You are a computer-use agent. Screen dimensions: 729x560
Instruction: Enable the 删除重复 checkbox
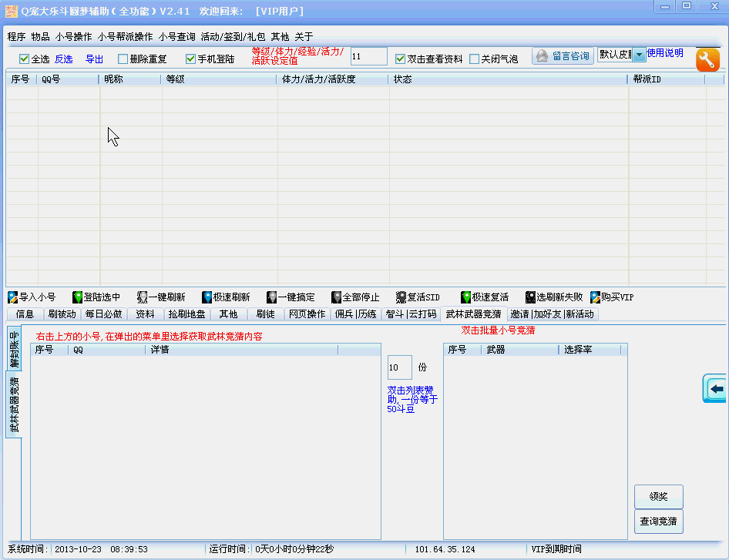(123, 59)
